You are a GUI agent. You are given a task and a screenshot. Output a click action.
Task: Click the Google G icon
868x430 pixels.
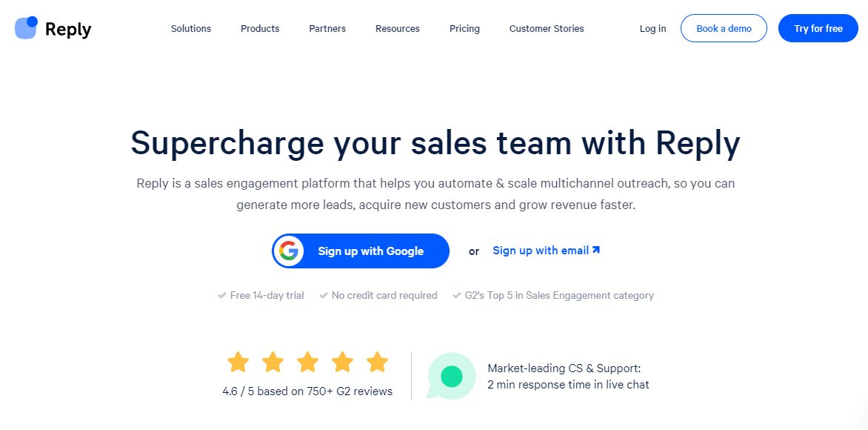click(x=288, y=251)
